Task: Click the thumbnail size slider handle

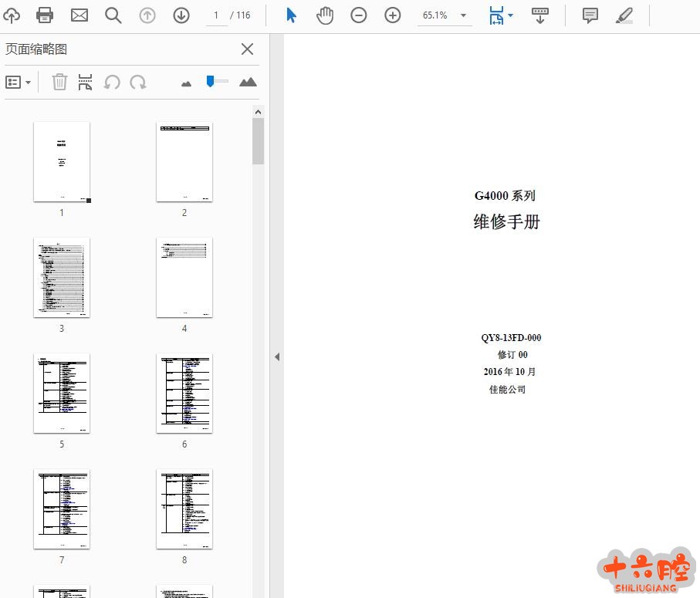Action: (x=210, y=81)
